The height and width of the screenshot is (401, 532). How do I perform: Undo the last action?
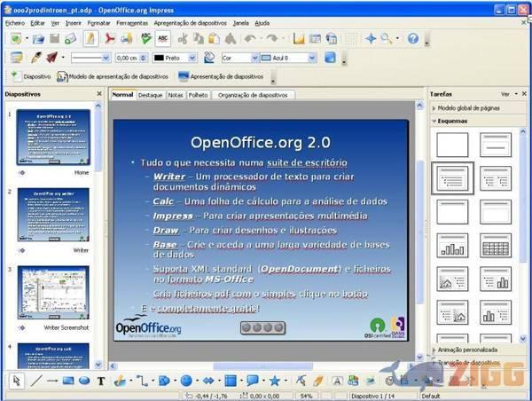coord(250,39)
